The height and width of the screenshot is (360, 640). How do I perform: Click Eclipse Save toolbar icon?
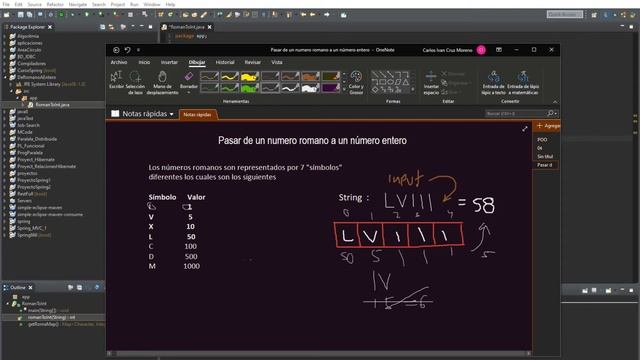(x=20, y=15)
